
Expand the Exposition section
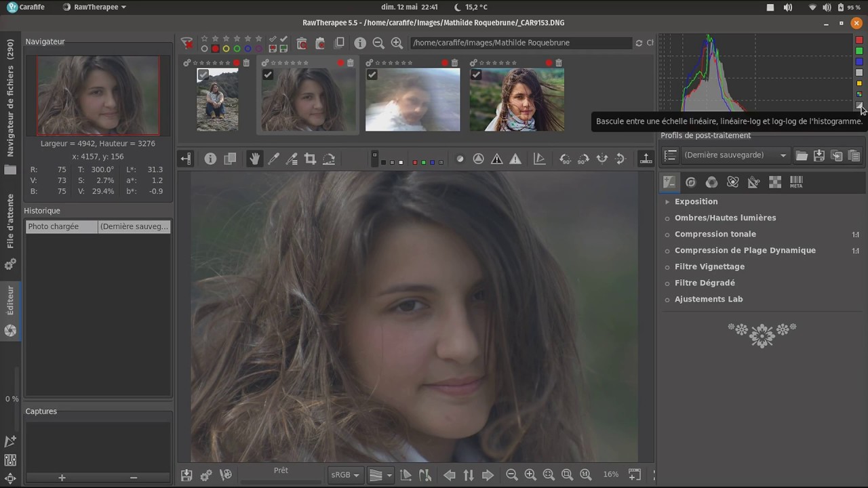[x=696, y=201]
